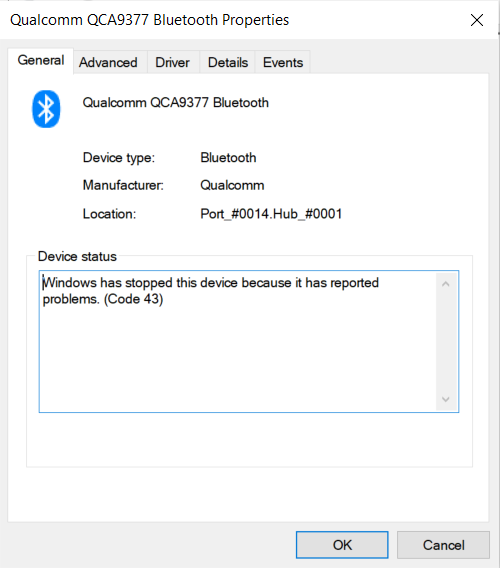Click the Device status scrollbar up arrow
This screenshot has height=568, width=500.
[x=446, y=284]
